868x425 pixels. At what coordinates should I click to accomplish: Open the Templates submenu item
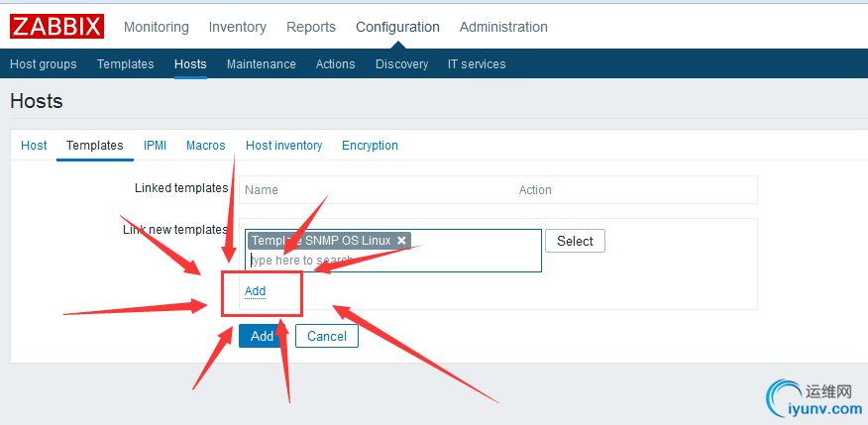[x=126, y=64]
